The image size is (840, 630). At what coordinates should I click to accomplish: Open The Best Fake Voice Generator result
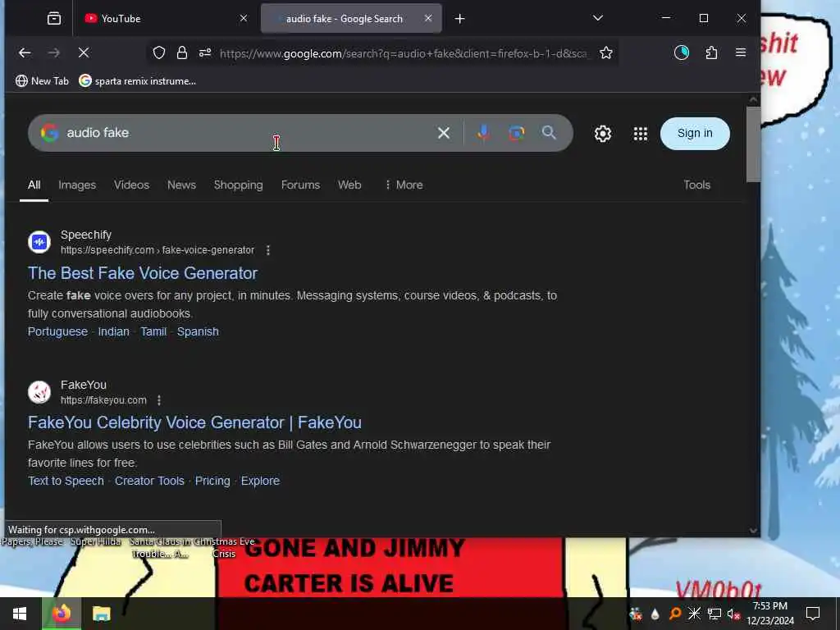click(143, 273)
